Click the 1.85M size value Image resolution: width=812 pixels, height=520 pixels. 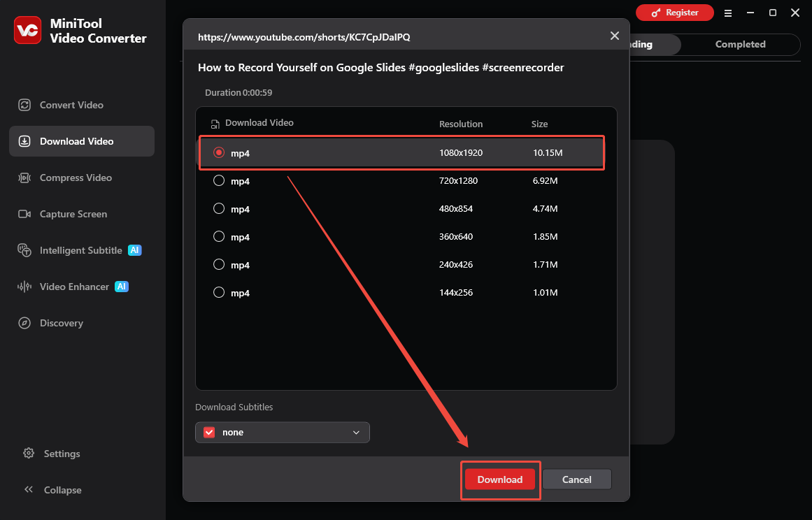[x=546, y=236]
